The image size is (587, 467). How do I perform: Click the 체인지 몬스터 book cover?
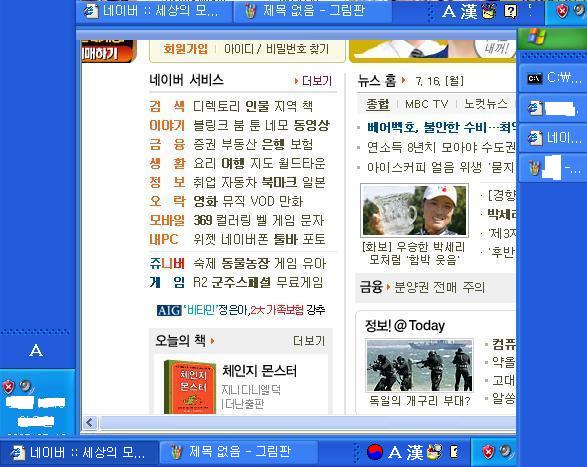coord(190,387)
